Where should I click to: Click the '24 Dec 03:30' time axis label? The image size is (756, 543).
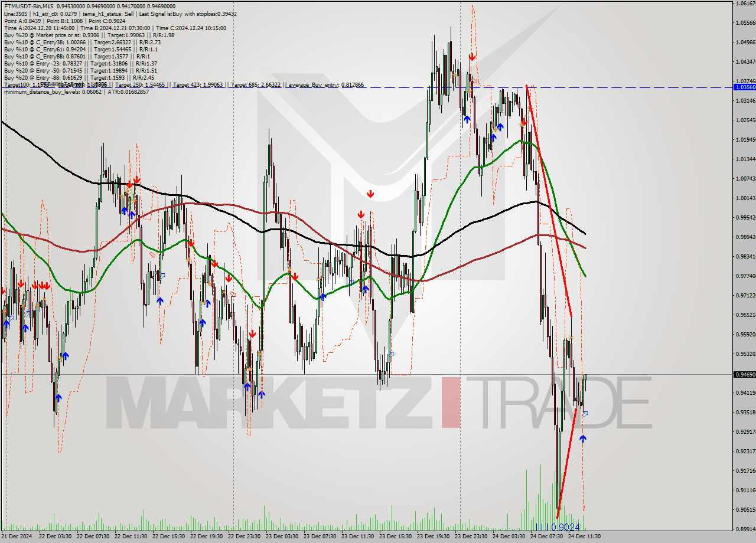click(509, 536)
